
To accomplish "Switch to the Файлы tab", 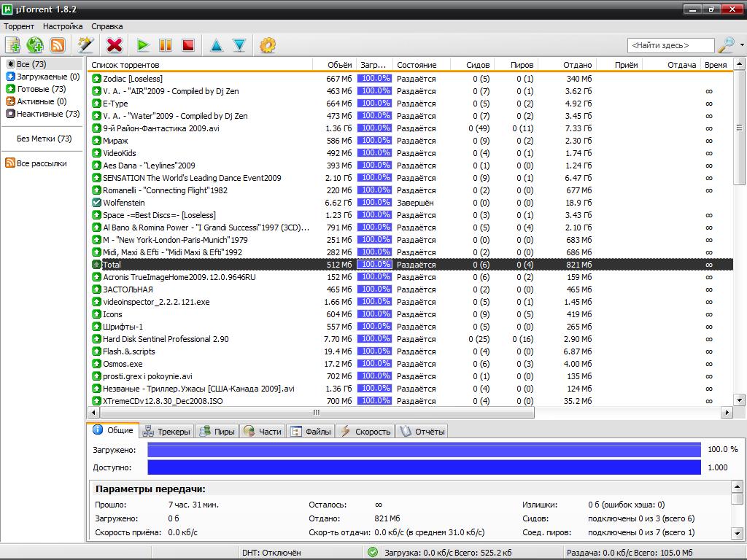I will click(x=311, y=432).
